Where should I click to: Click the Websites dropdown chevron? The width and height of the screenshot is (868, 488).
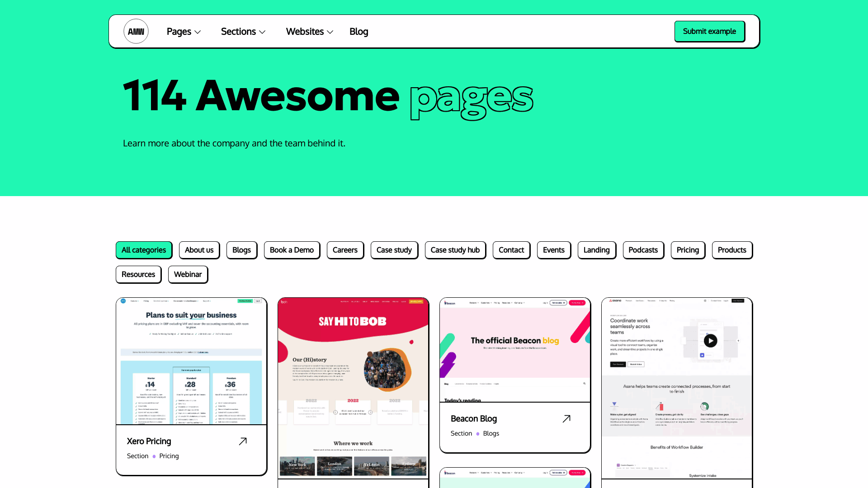pyautogui.click(x=330, y=32)
